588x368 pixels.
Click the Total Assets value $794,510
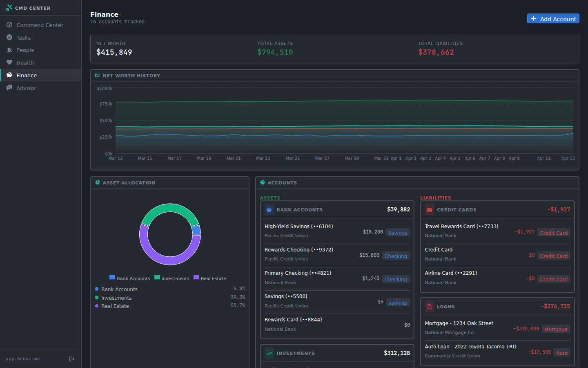click(275, 52)
